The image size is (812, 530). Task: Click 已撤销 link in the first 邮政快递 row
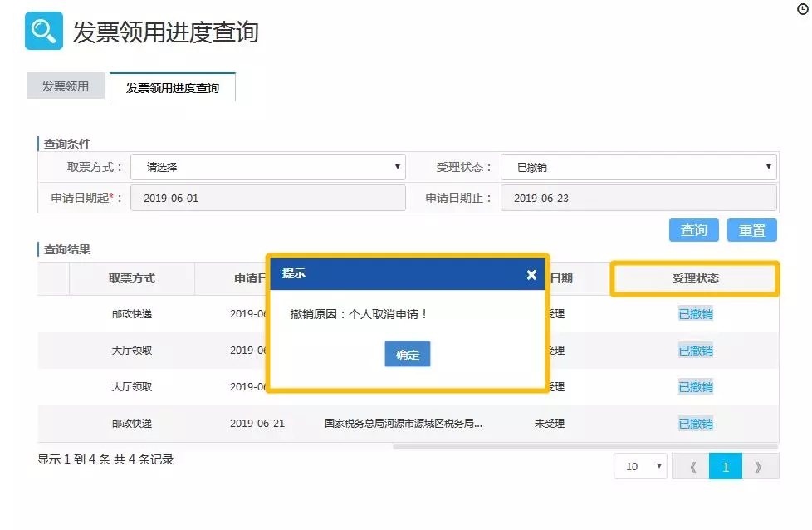pyautogui.click(x=696, y=314)
